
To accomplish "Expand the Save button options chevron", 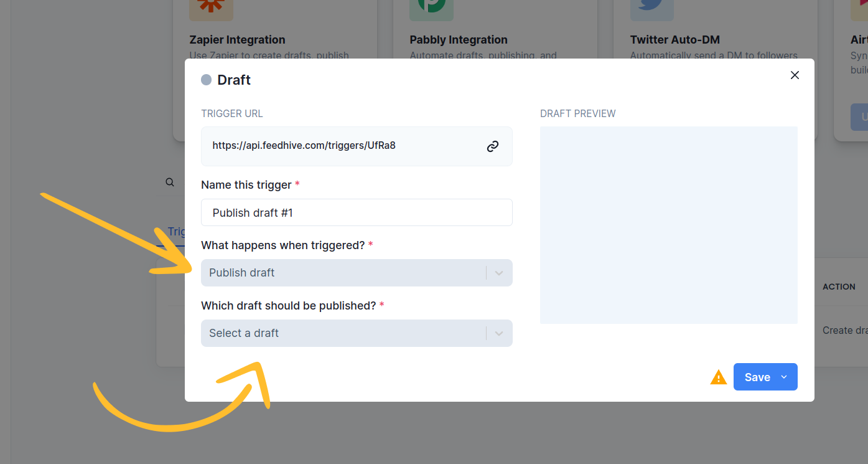I will point(784,377).
